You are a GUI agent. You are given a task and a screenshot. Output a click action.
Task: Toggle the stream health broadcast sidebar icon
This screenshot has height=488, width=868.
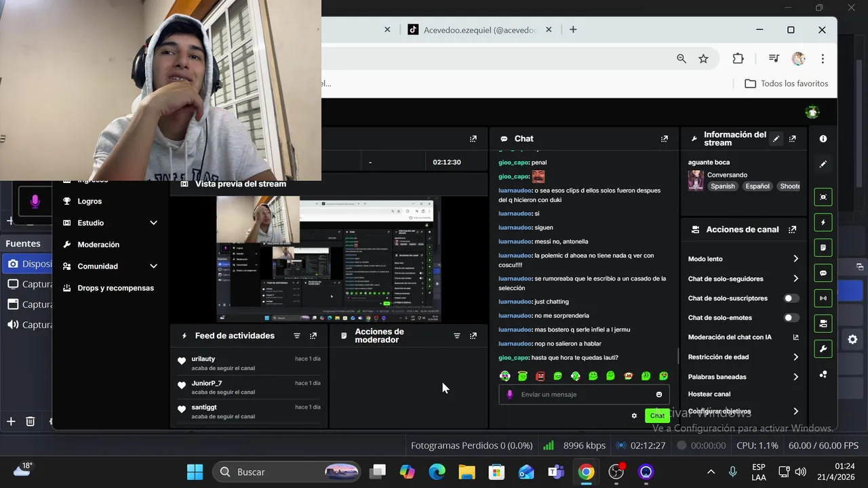[823, 298]
